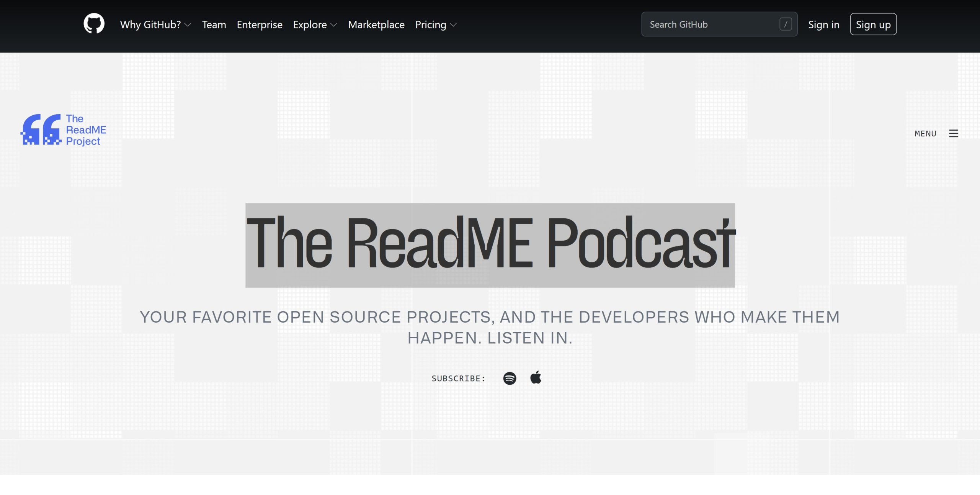Click the MENU label
The height and width of the screenshot is (495, 980).
pyautogui.click(x=925, y=134)
